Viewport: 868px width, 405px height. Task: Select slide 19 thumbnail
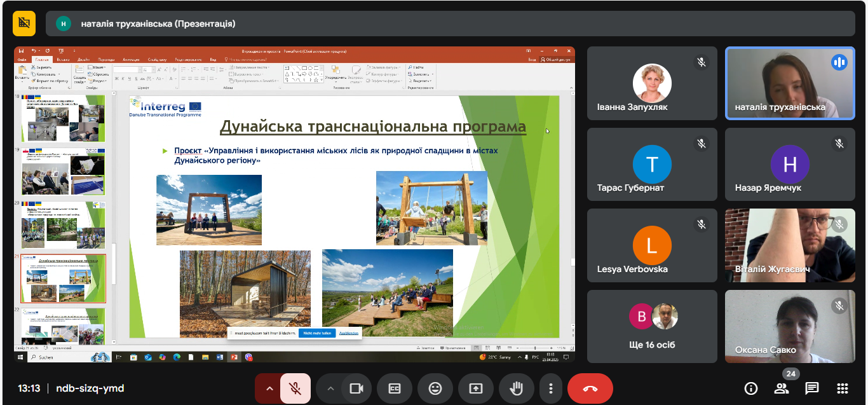pyautogui.click(x=64, y=172)
